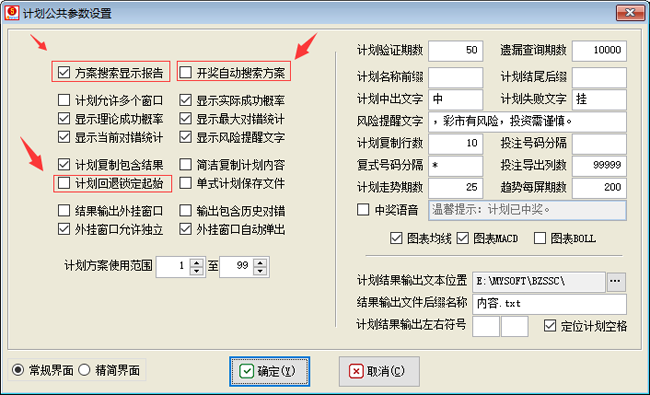The image size is (650, 395).
Task: Click the left symbol box of 计划结果输出左右符号
Action: tap(486, 326)
